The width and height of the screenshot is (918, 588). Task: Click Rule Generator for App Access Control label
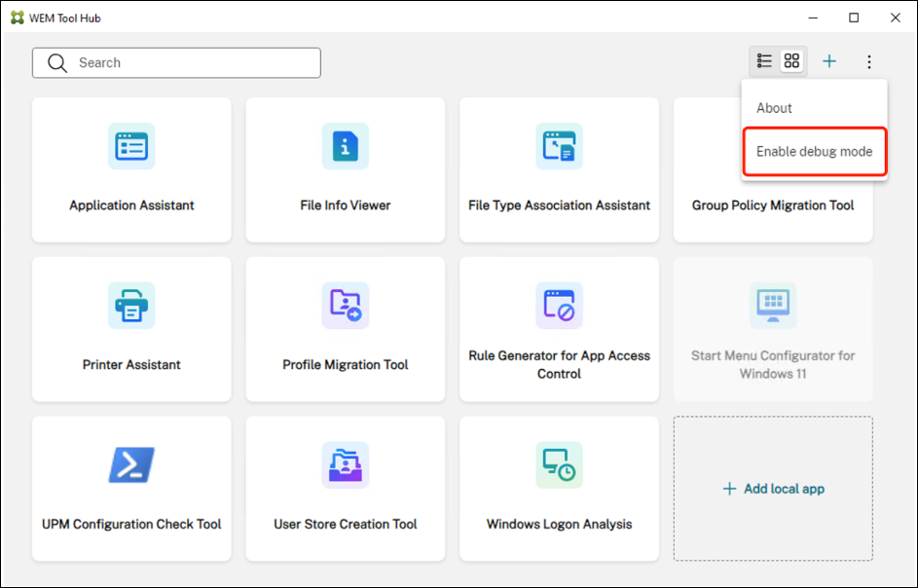559,365
